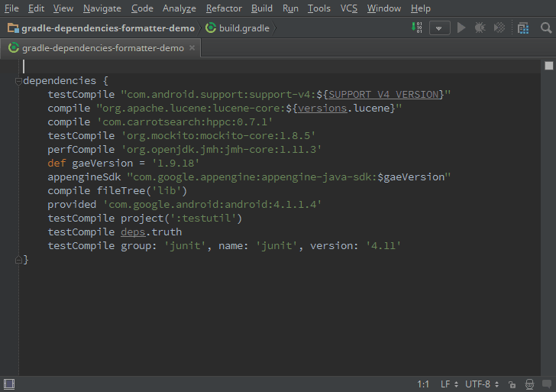Click the Make Project icon
This screenshot has height=392, width=556.
(x=417, y=28)
